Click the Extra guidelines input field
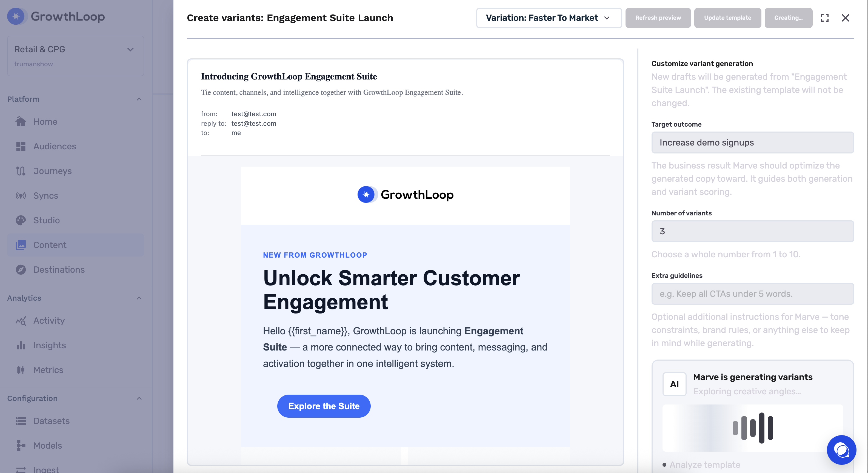This screenshot has width=868, height=473. (752, 294)
